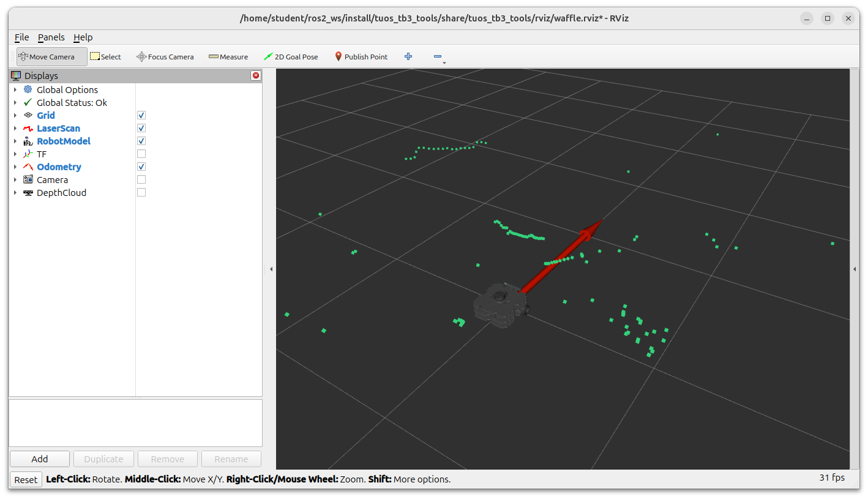Image resolution: width=868 pixels, height=499 pixels.
Task: Uncheck the LaserScan display checkbox
Action: point(141,129)
